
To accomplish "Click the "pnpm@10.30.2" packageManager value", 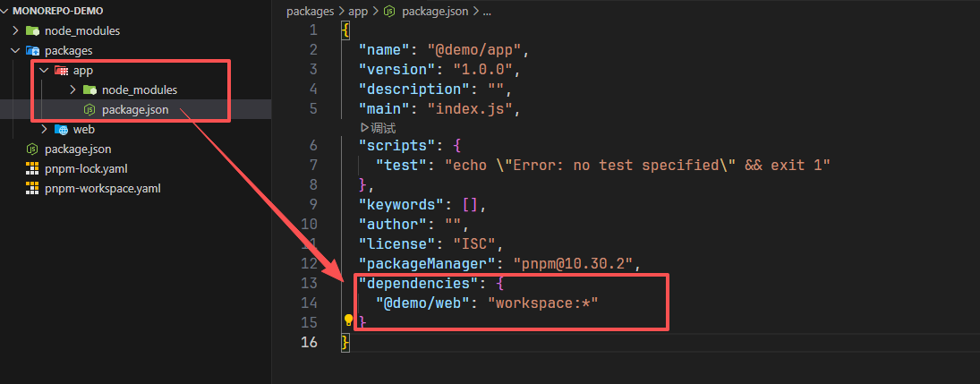I will 573,263.
